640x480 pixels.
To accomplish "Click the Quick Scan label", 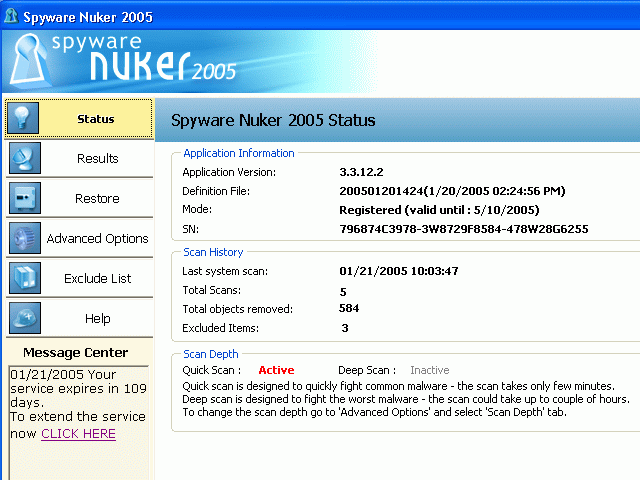I will coord(211,370).
